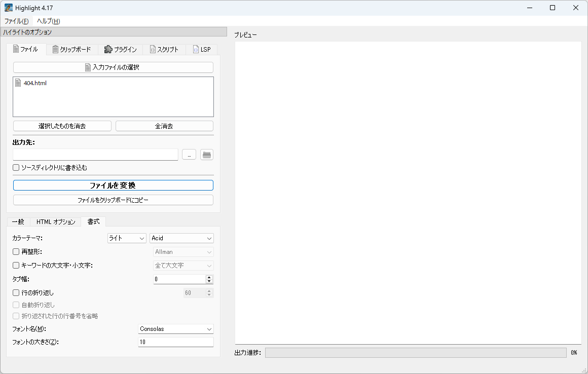
Task: Open the ファイル menu in menu bar
Action: click(16, 21)
